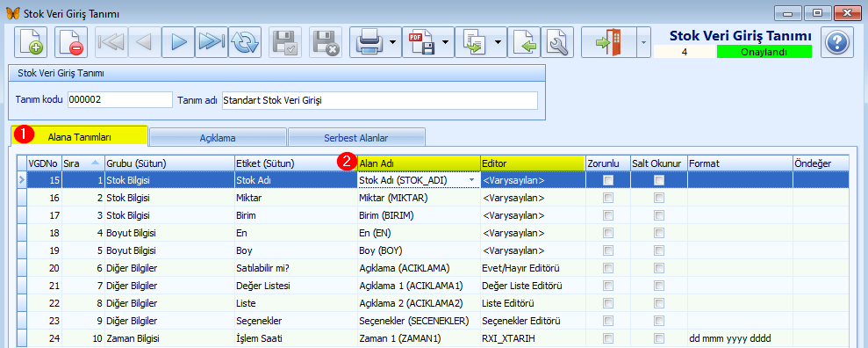Switch to the Alana Tanımları tab
The height and width of the screenshot is (348, 868).
point(79,137)
